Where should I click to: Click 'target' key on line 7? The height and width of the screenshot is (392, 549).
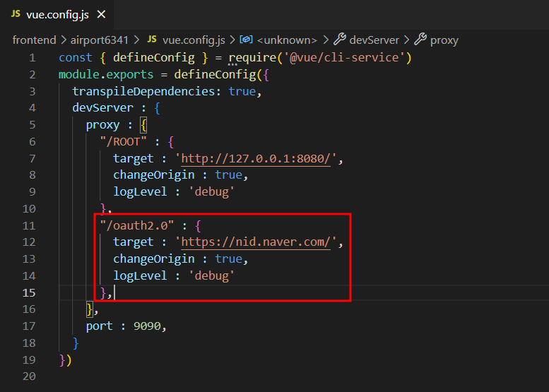(x=133, y=159)
